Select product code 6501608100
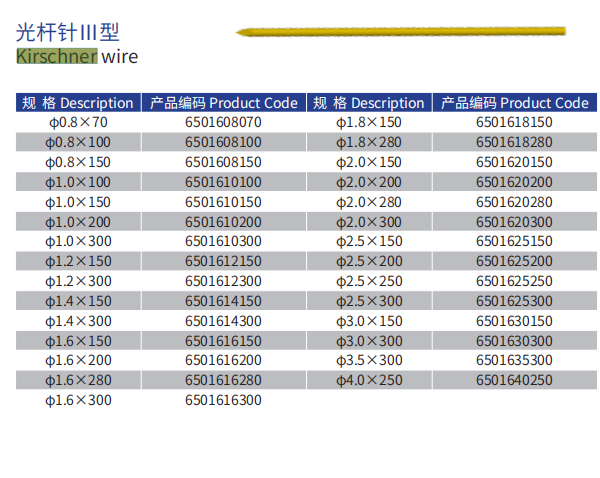Viewport: 600px width, 478px height. click(x=223, y=142)
